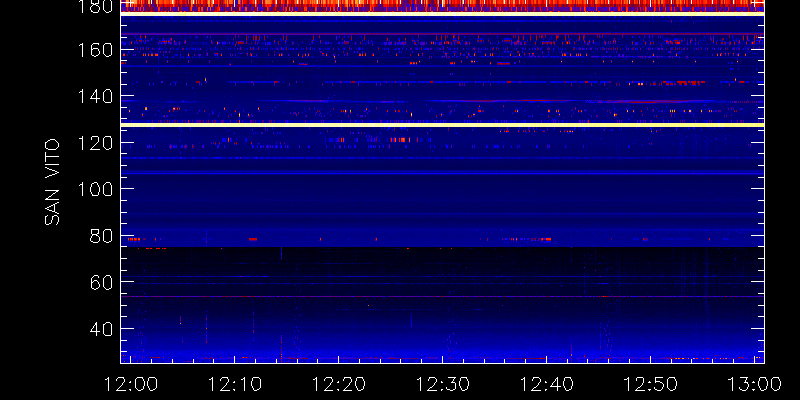Click the 160 frequency axis label

point(95,50)
